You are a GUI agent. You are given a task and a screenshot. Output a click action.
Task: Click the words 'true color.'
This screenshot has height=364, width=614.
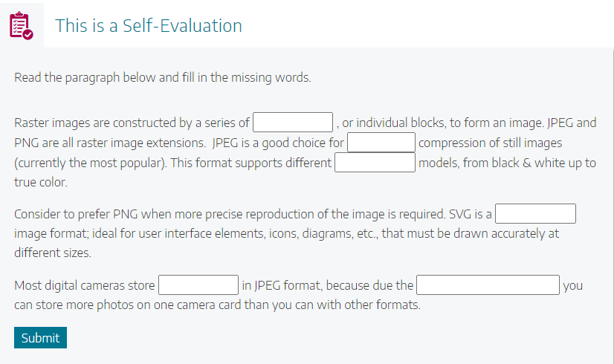click(41, 183)
